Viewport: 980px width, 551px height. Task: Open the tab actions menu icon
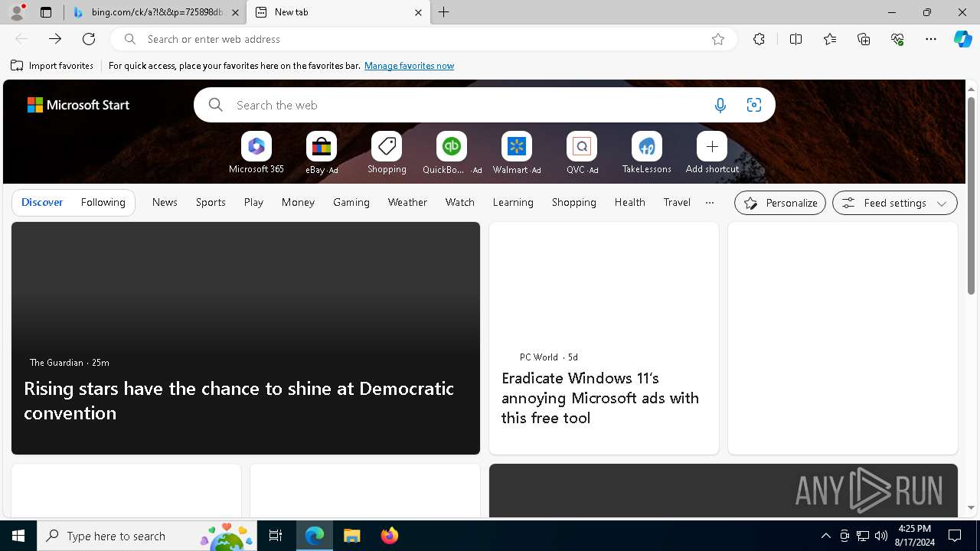46,12
